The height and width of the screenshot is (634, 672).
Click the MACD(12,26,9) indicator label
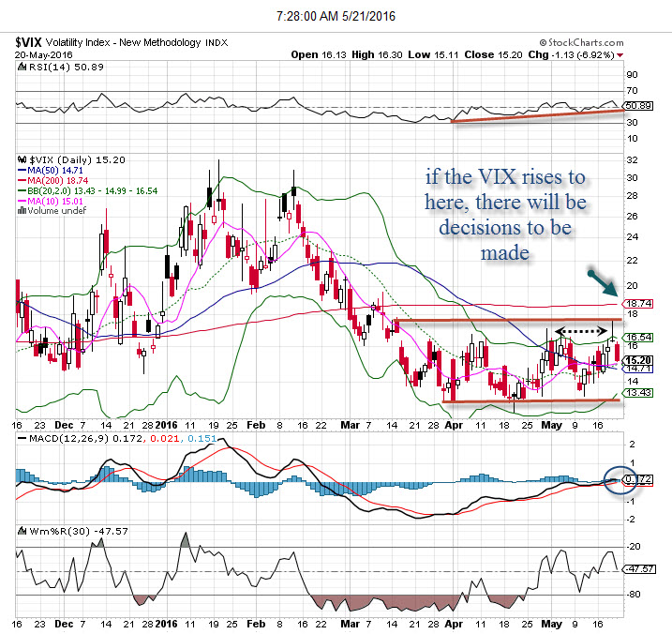(56, 440)
